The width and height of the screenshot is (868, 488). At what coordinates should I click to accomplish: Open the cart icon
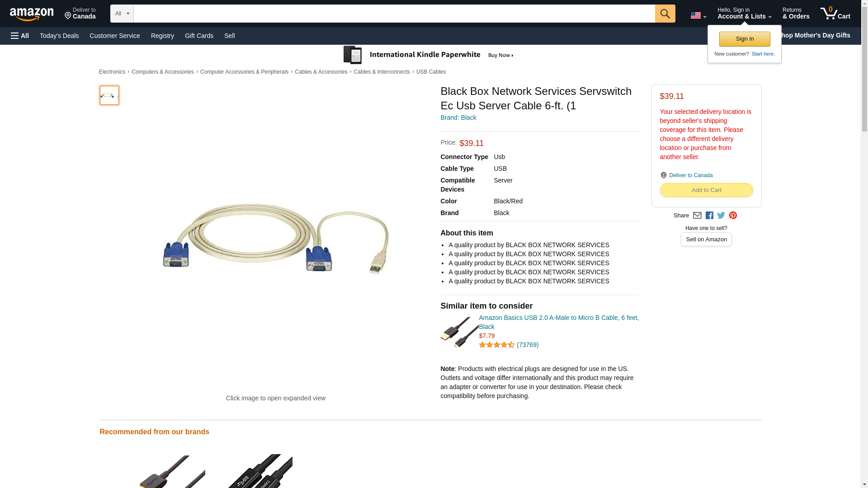[835, 13]
